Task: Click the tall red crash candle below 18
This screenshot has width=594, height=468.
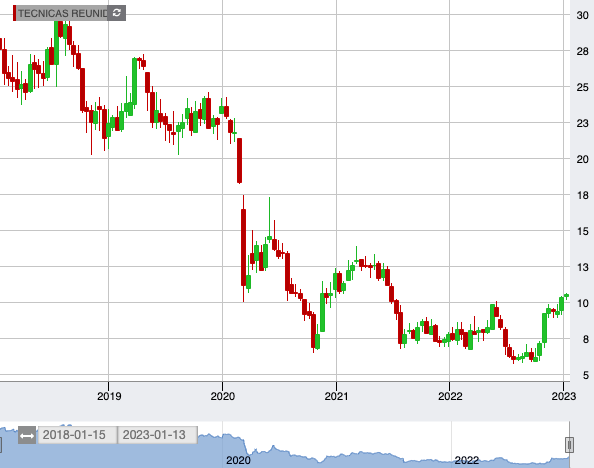Action: 243,247
